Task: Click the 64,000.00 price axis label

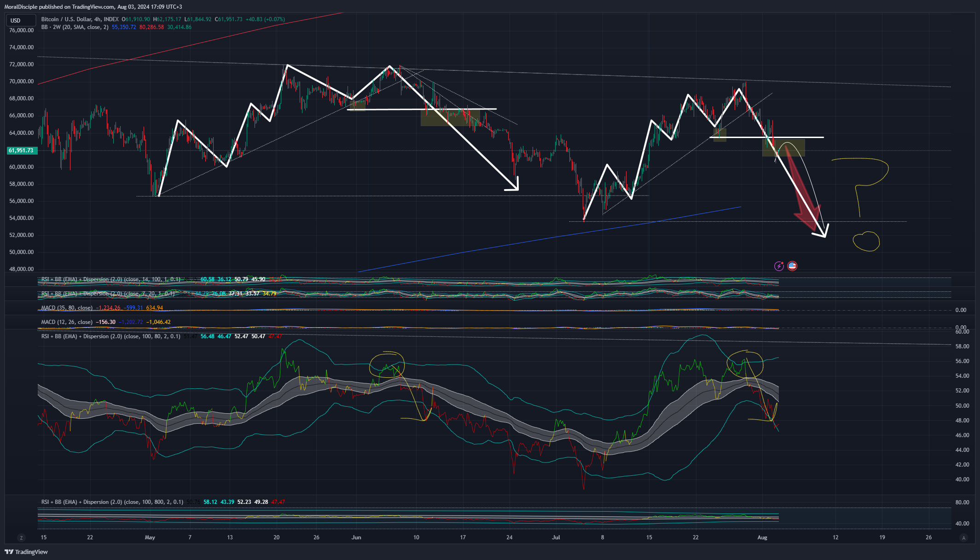Action: coord(22,133)
